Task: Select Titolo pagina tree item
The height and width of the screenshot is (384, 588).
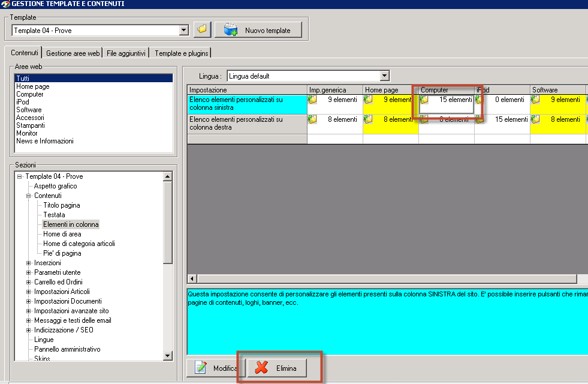Action: (62, 205)
